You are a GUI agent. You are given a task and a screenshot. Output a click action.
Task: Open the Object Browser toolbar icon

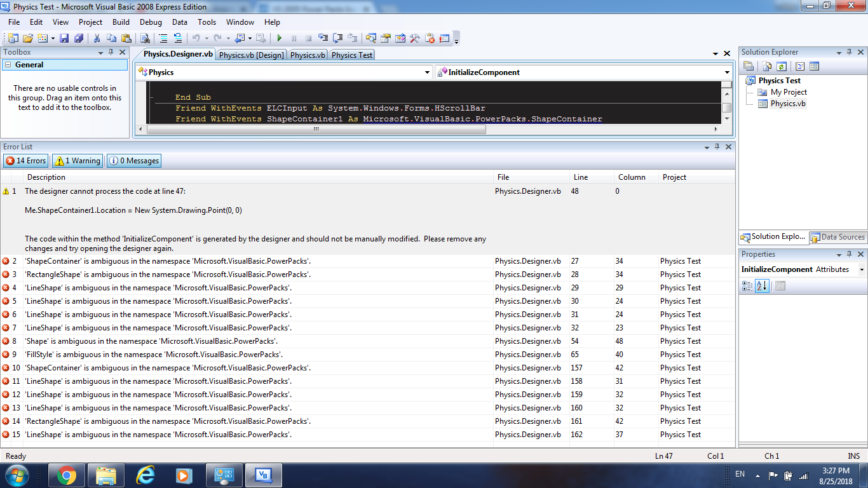pos(400,38)
